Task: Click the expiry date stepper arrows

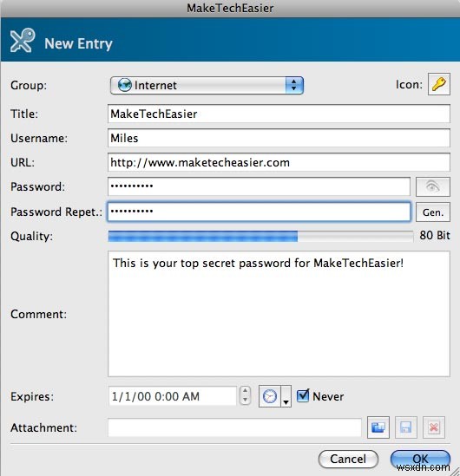Action: click(245, 396)
